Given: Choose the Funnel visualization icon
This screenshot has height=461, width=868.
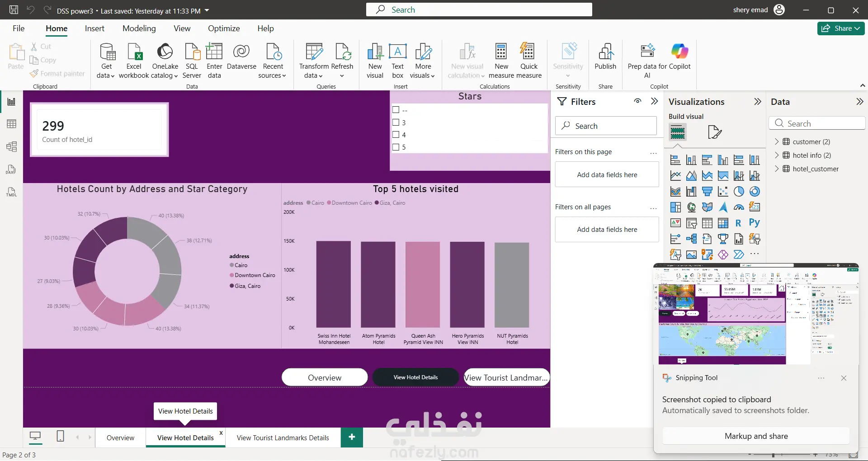Looking at the screenshot, I should 707,192.
